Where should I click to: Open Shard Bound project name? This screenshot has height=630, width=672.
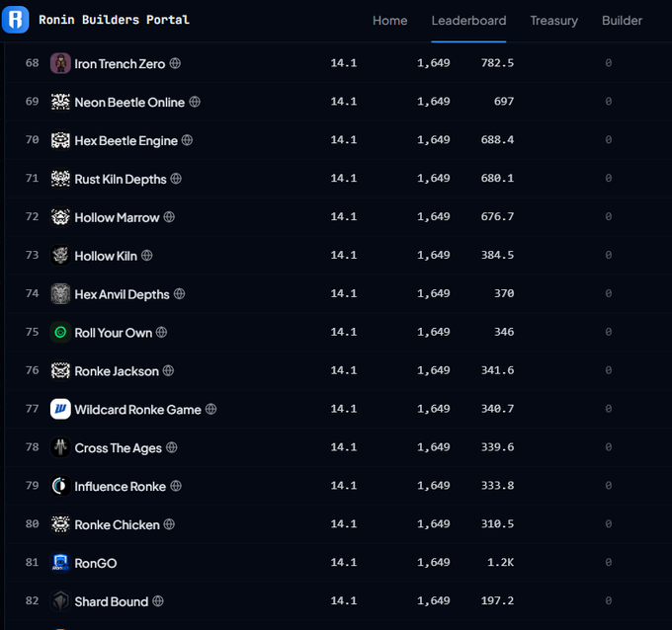112,601
